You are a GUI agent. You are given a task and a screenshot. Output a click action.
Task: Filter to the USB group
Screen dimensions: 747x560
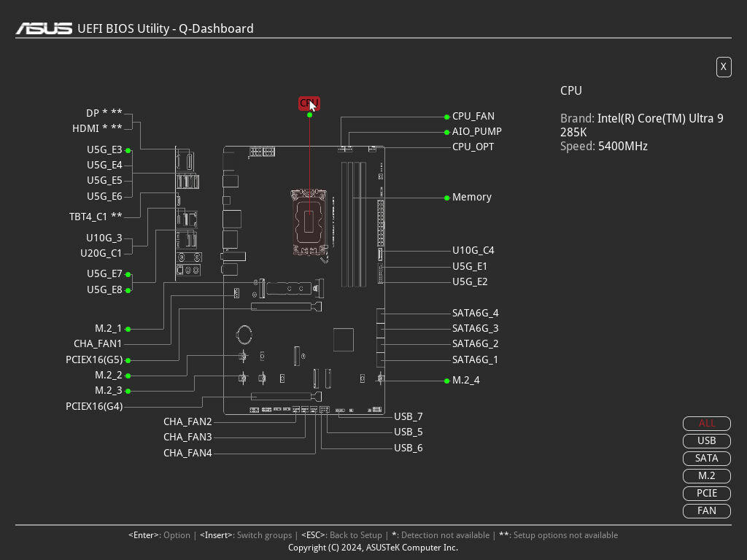[x=706, y=441]
